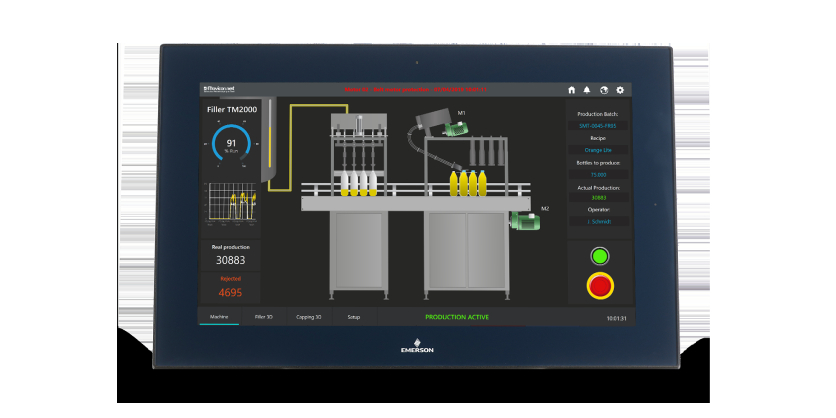
Task: Click the cap feeder hopper
Action: 435,119
